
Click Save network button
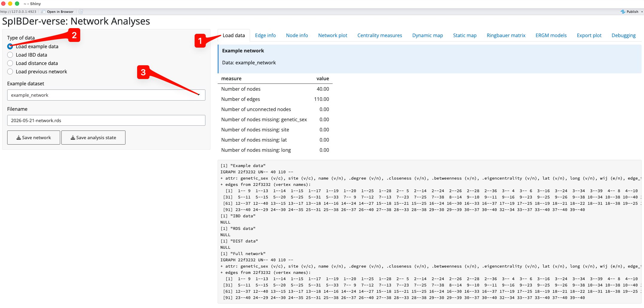(34, 138)
